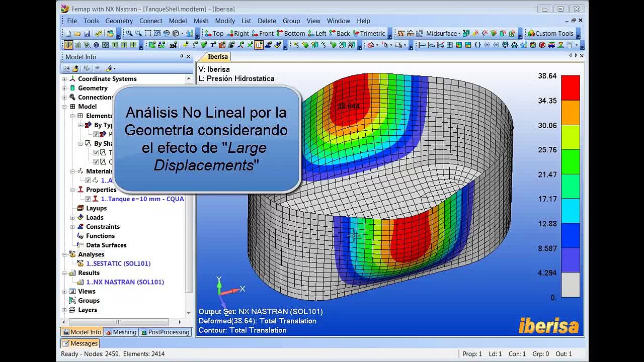Pin the Model Info pane
Screen dimensions: 644x362
(x=182, y=57)
